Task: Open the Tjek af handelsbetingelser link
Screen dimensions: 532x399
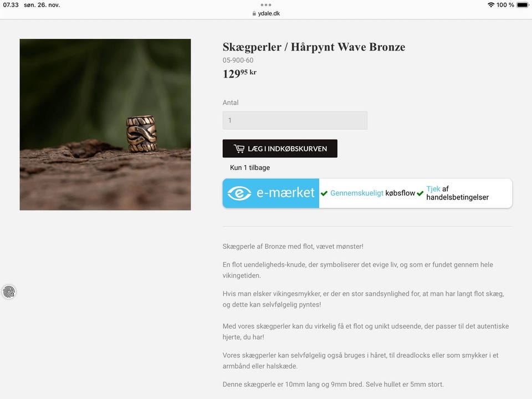Action: tap(457, 193)
